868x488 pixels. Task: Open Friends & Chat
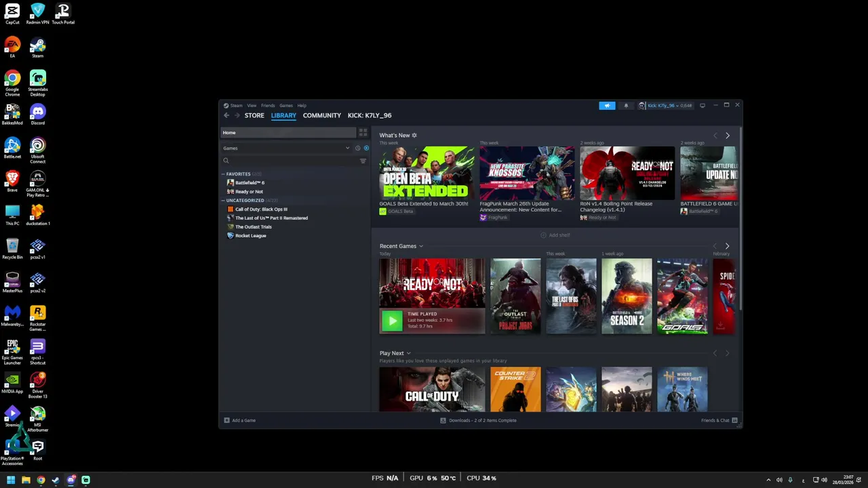[x=719, y=420]
